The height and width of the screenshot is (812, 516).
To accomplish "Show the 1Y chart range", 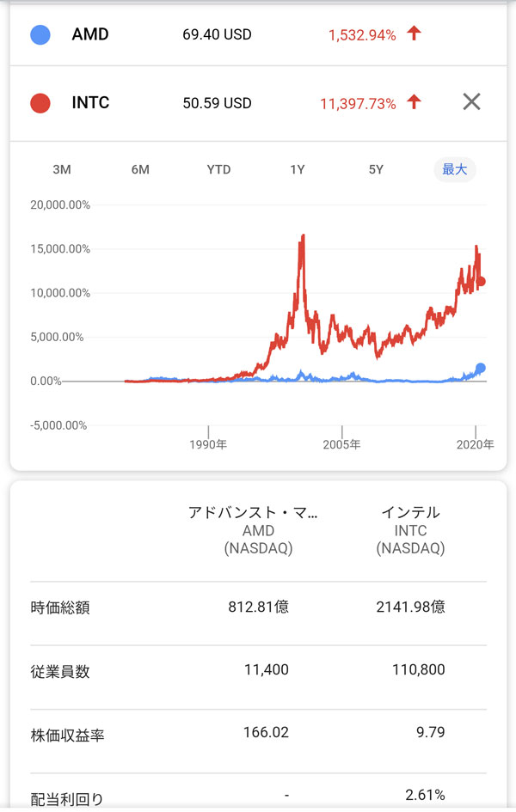I will click(x=298, y=169).
